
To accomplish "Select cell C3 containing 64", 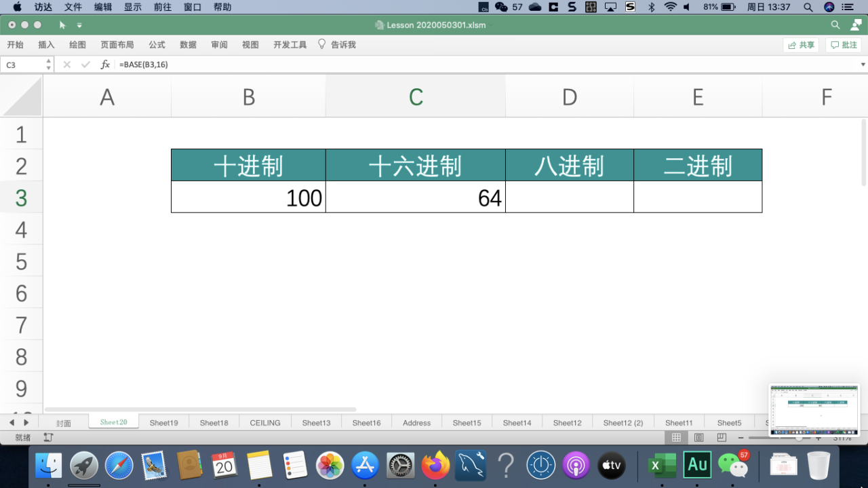I will (416, 197).
